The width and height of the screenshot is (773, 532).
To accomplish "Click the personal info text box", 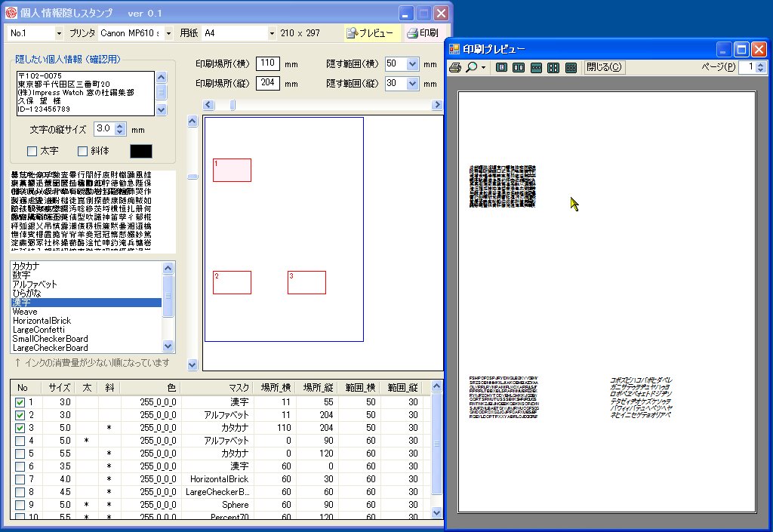I will [x=85, y=93].
